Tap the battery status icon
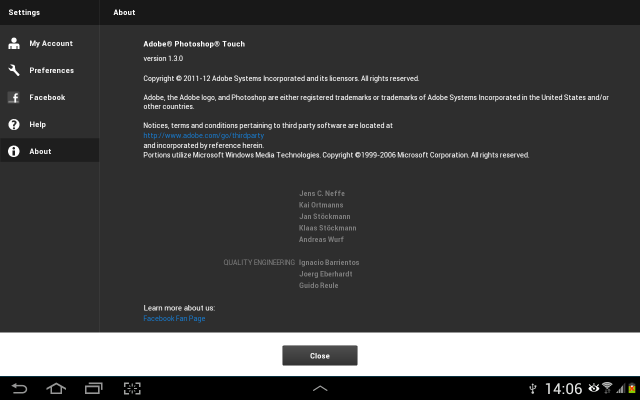 point(632,388)
